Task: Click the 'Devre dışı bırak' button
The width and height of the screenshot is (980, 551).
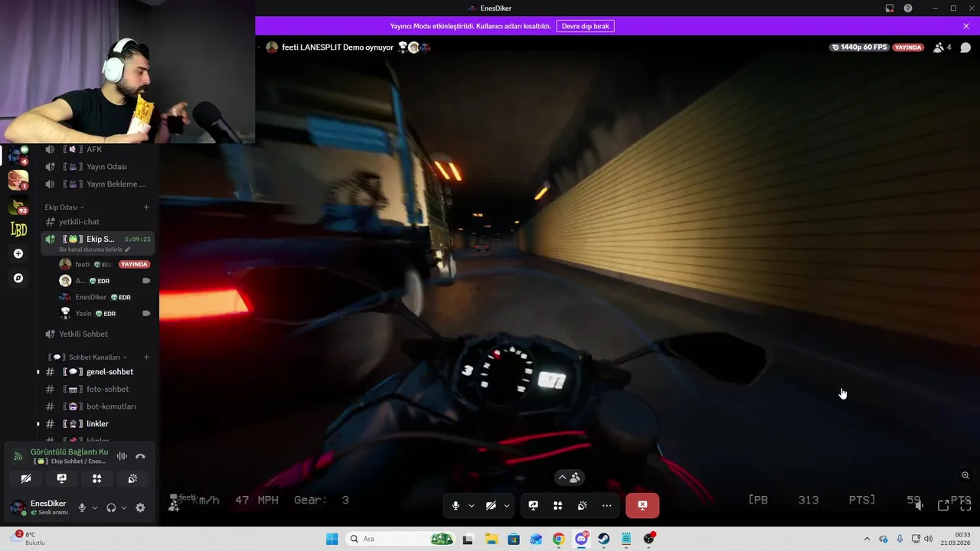Action: [586, 26]
